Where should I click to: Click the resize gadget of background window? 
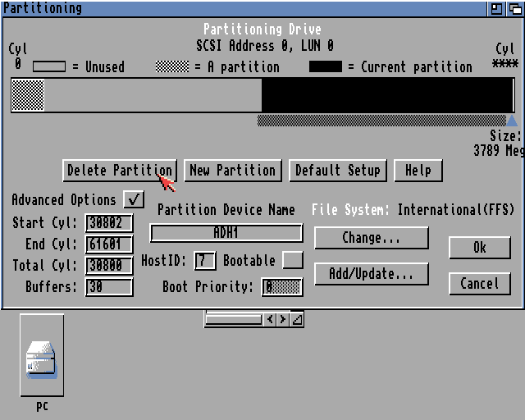point(297,319)
